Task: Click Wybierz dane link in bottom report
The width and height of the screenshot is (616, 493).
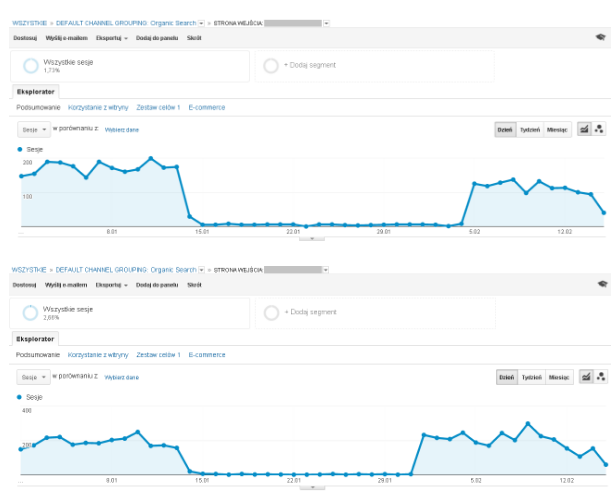Action: [x=121, y=377]
